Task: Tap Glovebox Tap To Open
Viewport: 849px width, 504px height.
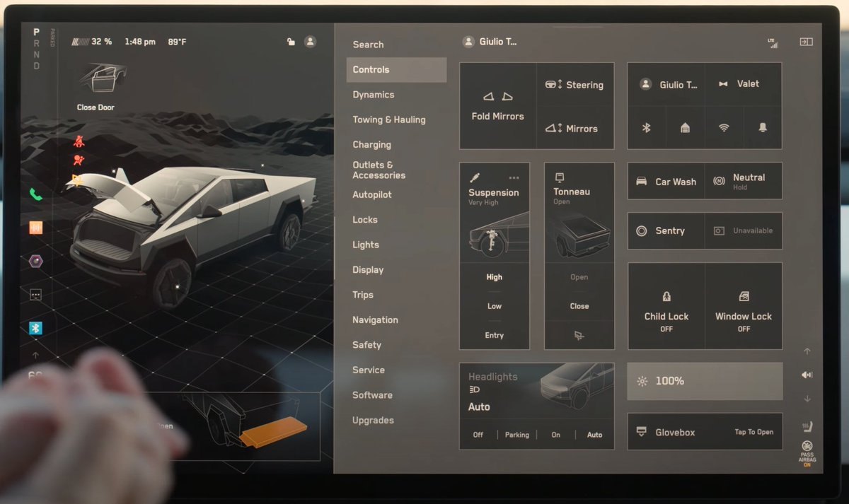Action: click(705, 432)
